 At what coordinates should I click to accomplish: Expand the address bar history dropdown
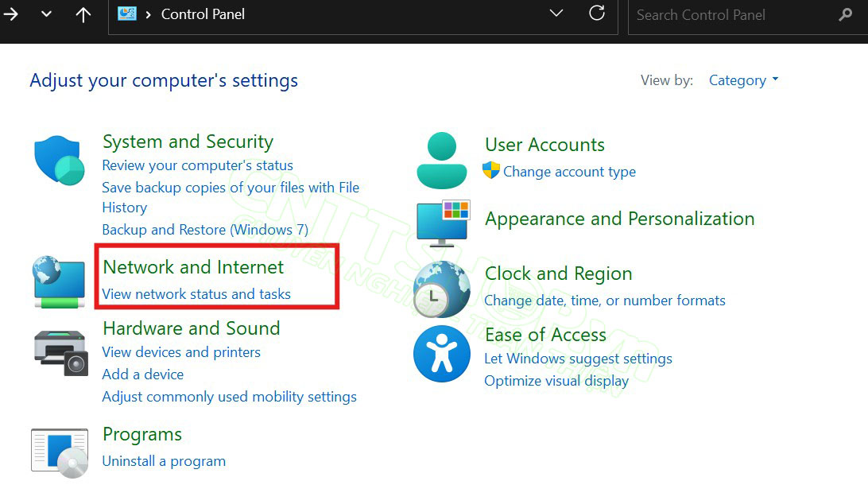tap(556, 14)
